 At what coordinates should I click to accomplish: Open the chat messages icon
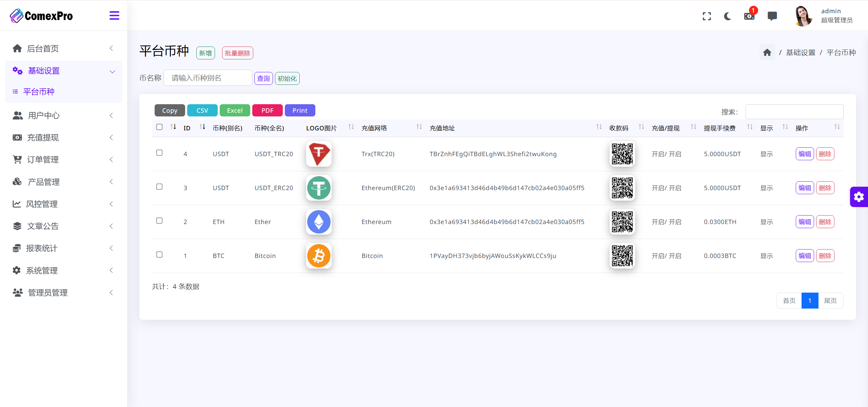coord(772,16)
